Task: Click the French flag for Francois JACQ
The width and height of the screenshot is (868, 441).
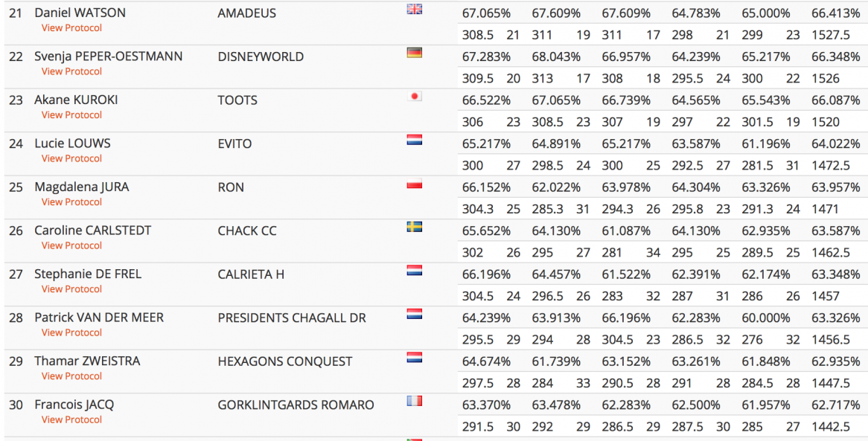Action: pyautogui.click(x=415, y=401)
